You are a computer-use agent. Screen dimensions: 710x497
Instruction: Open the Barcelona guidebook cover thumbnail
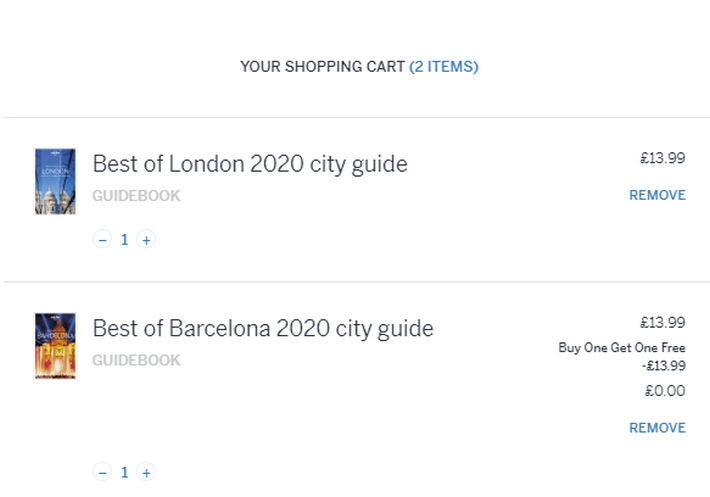[55, 346]
